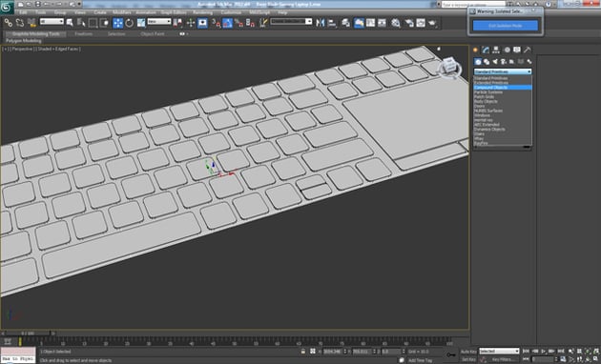Viewport: 601px width, 364px height.
Task: Click the Mirror tool icon
Action: tap(320, 23)
